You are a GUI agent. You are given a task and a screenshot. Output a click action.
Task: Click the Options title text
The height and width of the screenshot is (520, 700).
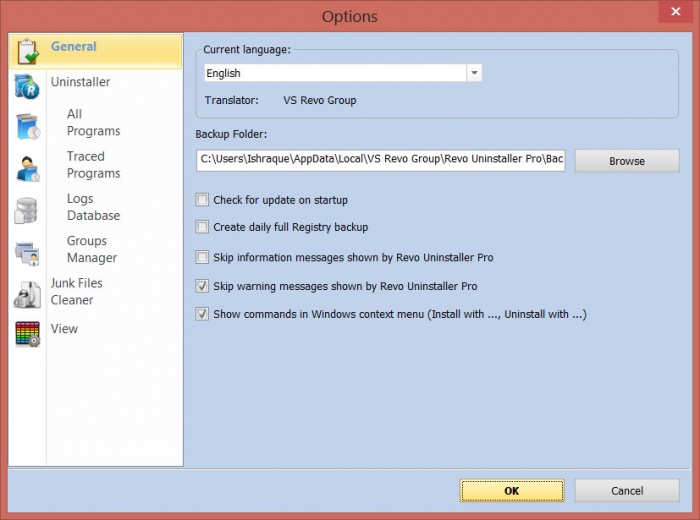click(x=350, y=17)
